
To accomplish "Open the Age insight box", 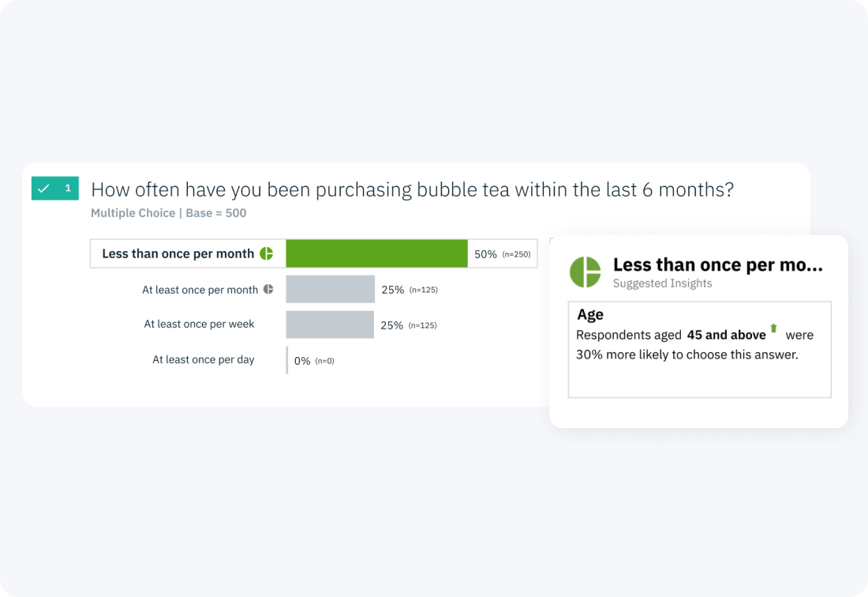I will (700, 350).
